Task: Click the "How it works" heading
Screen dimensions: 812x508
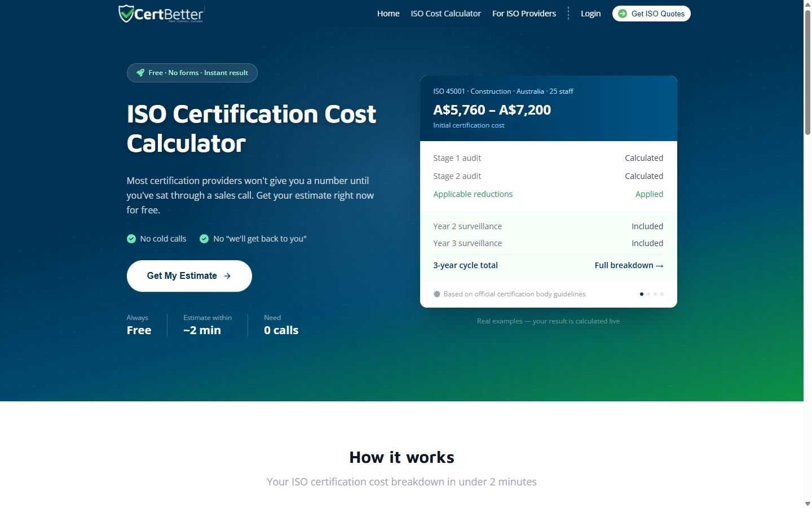Action: click(x=401, y=457)
